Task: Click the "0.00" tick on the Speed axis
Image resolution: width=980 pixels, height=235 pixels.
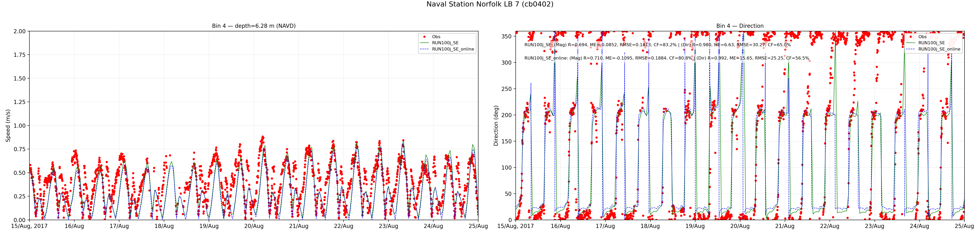Action: pyautogui.click(x=19, y=220)
